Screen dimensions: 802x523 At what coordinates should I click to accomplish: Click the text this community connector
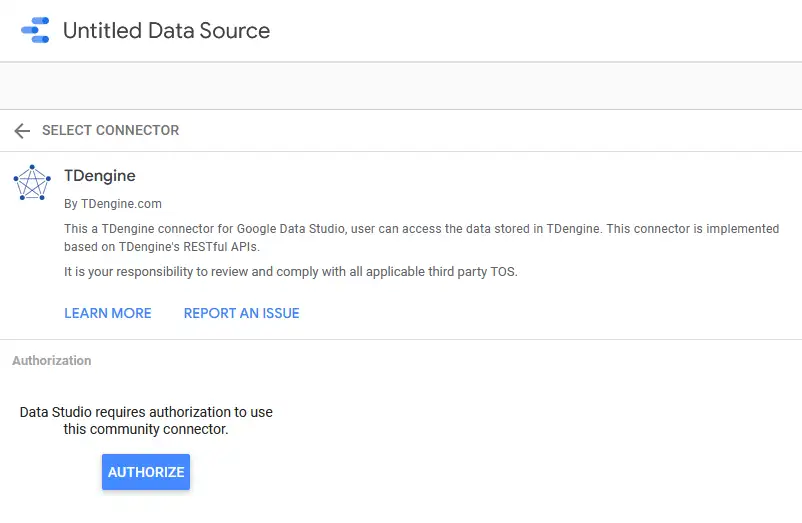pos(146,430)
